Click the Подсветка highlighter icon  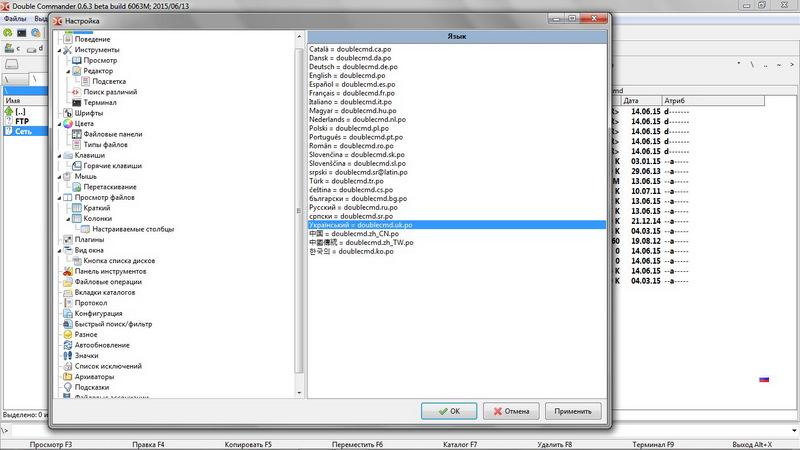point(85,81)
